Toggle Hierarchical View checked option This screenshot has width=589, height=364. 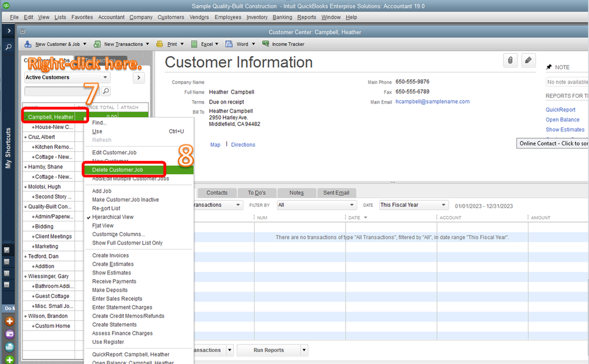click(113, 217)
